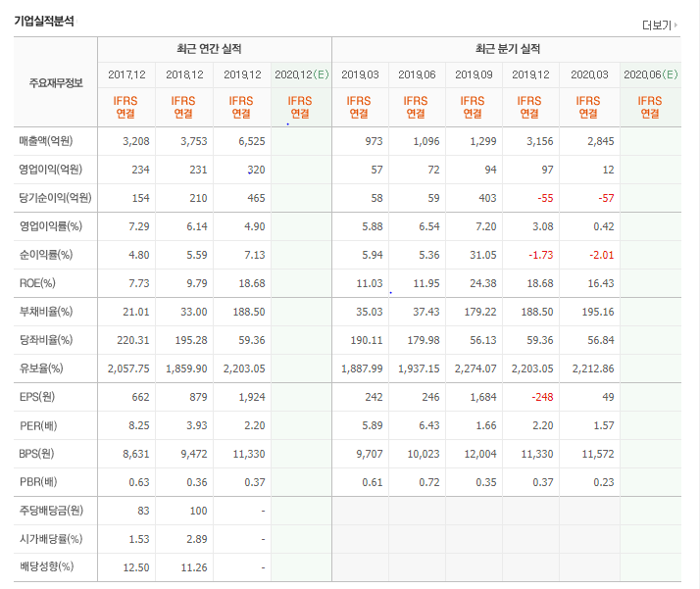This screenshot has height=589, width=700.
Task: Select the 403 net income value
Action: click(x=487, y=198)
